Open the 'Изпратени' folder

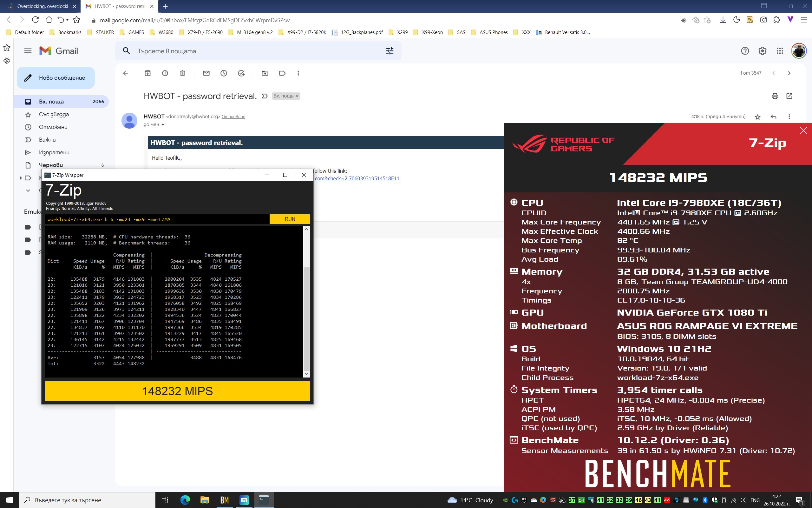61,152
